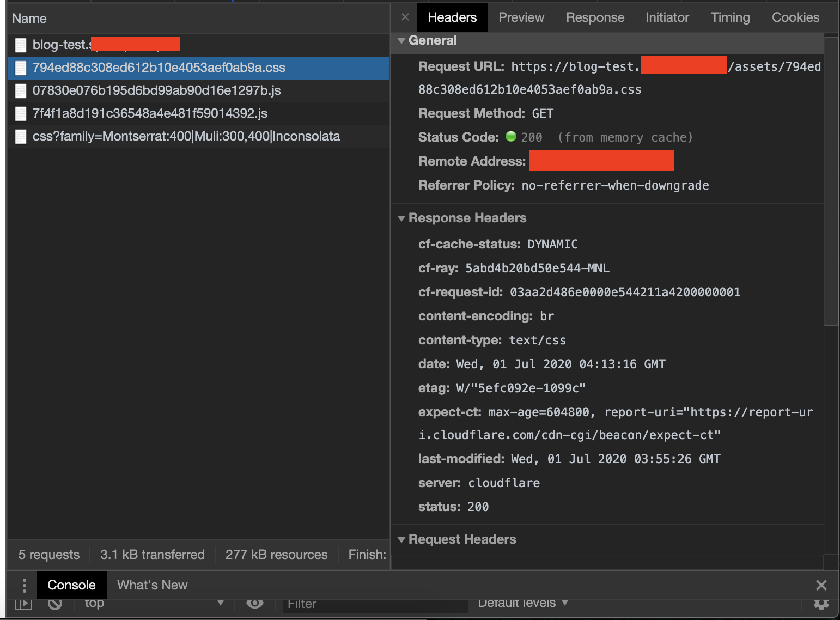Image resolution: width=840 pixels, height=620 pixels.
Task: Expand the Request Headers section
Action: coord(401,539)
